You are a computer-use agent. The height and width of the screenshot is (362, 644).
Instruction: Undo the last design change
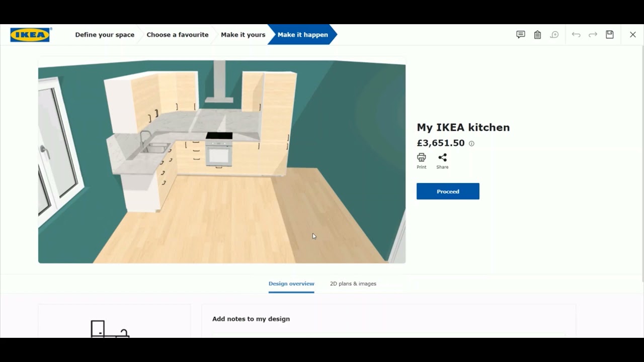[x=576, y=34]
